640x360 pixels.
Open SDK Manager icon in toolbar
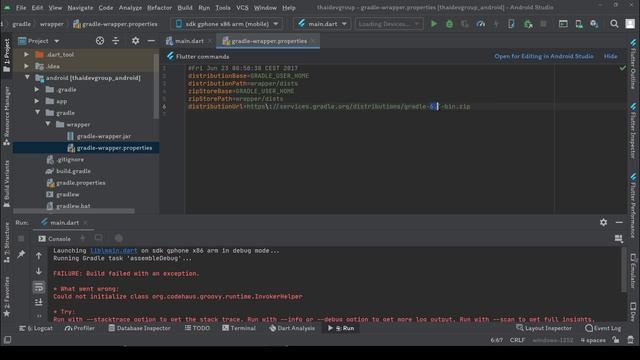594,24
